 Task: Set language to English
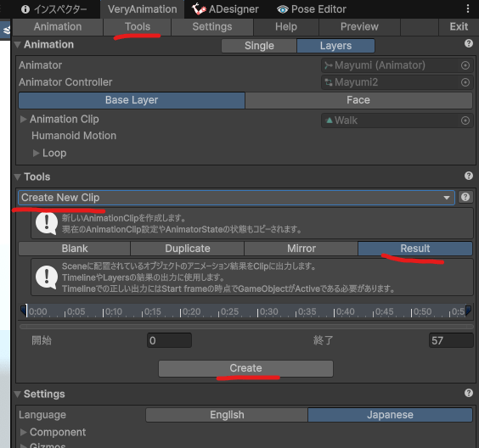[227, 415]
